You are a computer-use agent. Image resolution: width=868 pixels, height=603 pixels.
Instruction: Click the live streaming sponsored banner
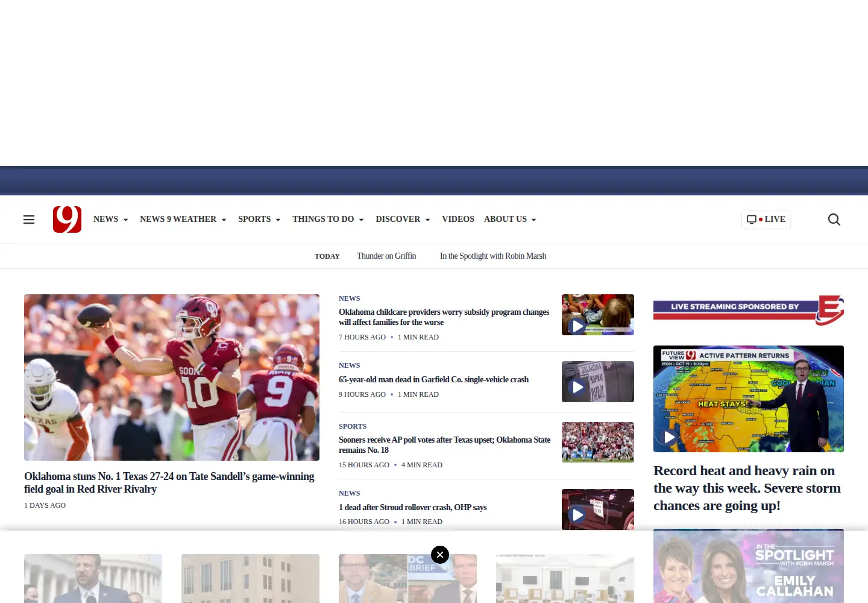click(x=749, y=310)
